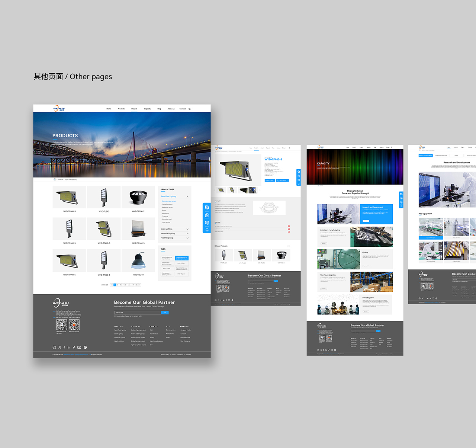This screenshot has height=448, width=476.
Task: Click the YouTube icon in the large footer
Action: [79, 347]
